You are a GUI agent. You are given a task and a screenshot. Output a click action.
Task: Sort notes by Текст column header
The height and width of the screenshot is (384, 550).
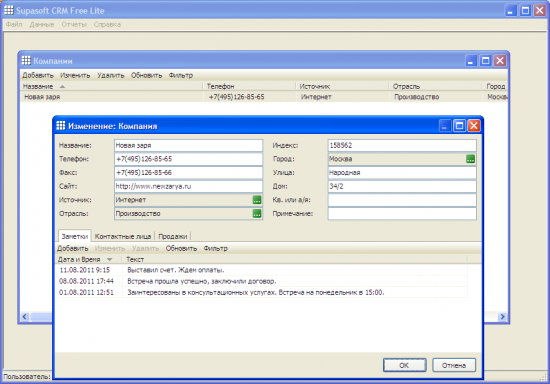[x=295, y=259]
